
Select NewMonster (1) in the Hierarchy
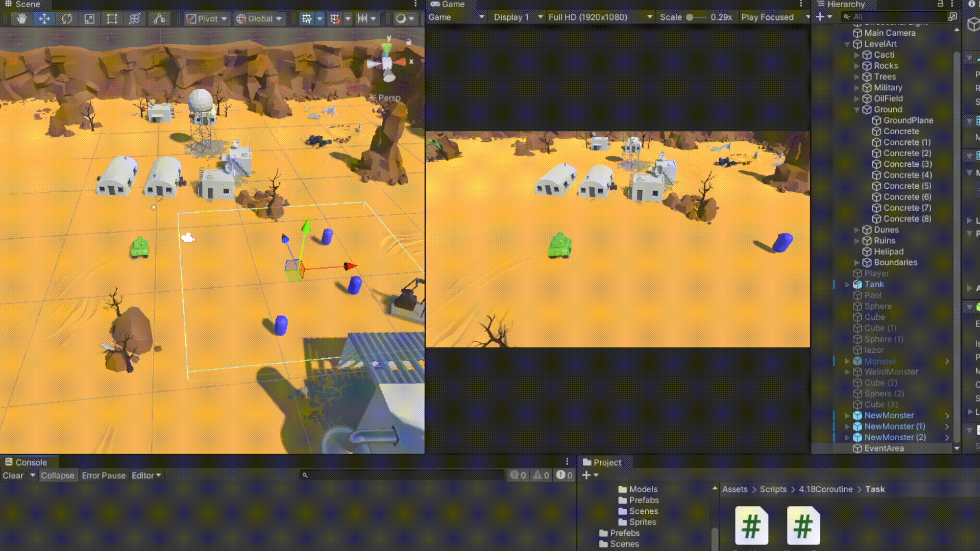tap(894, 427)
